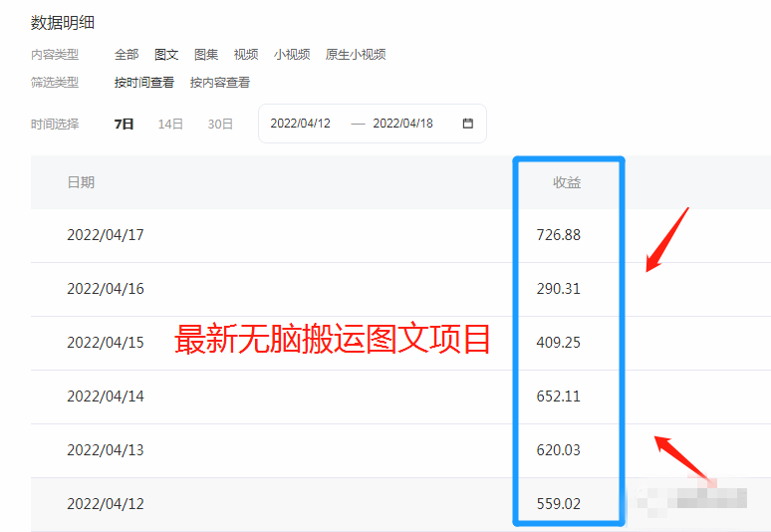The height and width of the screenshot is (532, 771).
Task: Choose the 小视频 content type
Action: [x=292, y=55]
